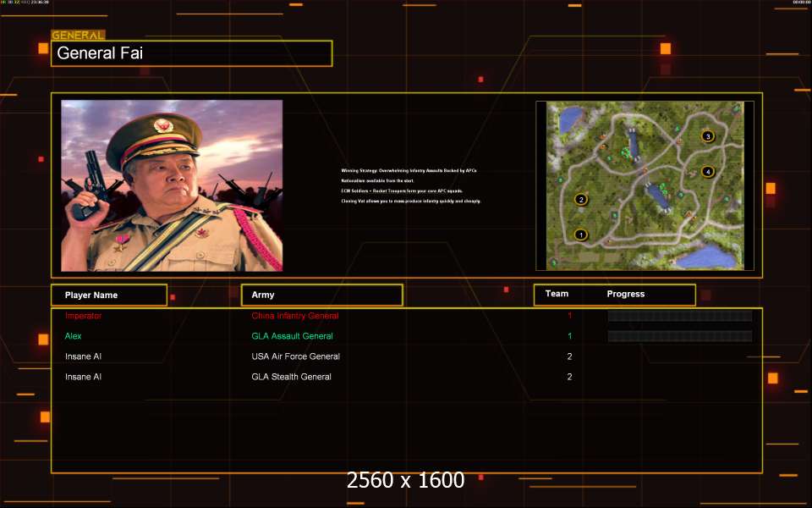Click Alex's team number 1

[x=569, y=336]
